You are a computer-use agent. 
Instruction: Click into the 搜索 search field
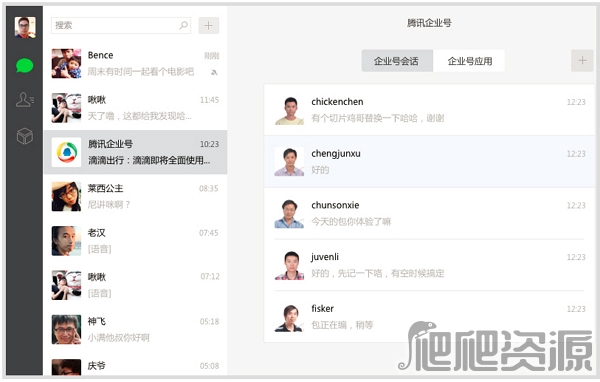(x=121, y=25)
